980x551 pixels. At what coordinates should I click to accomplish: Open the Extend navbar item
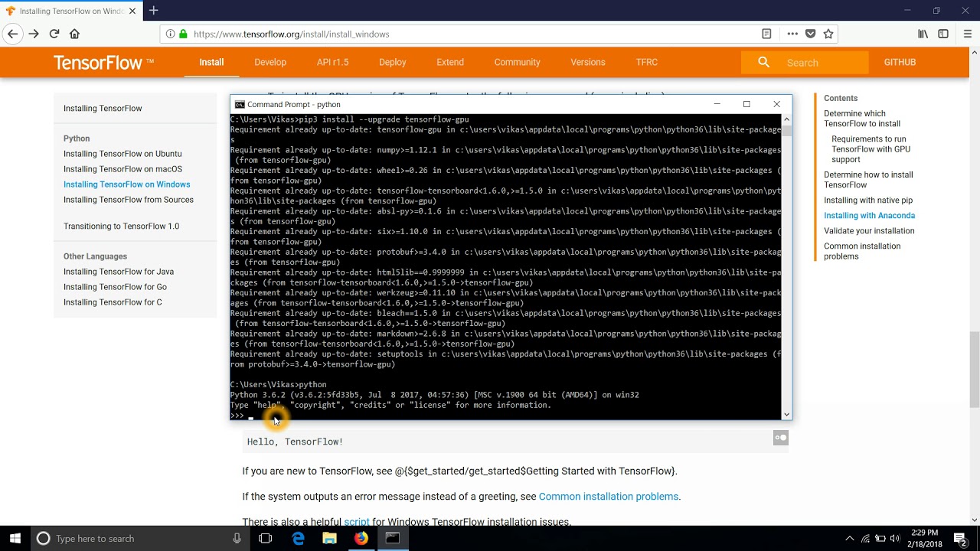(450, 62)
